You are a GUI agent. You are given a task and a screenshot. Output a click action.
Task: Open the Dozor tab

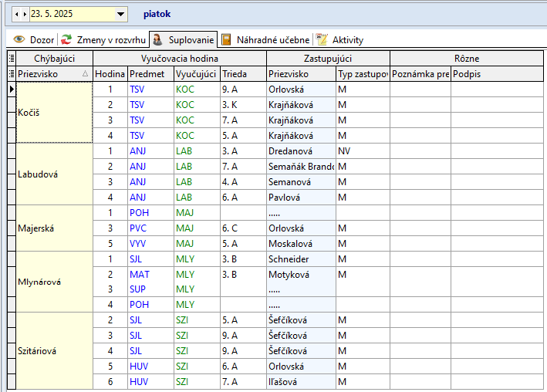point(33,40)
